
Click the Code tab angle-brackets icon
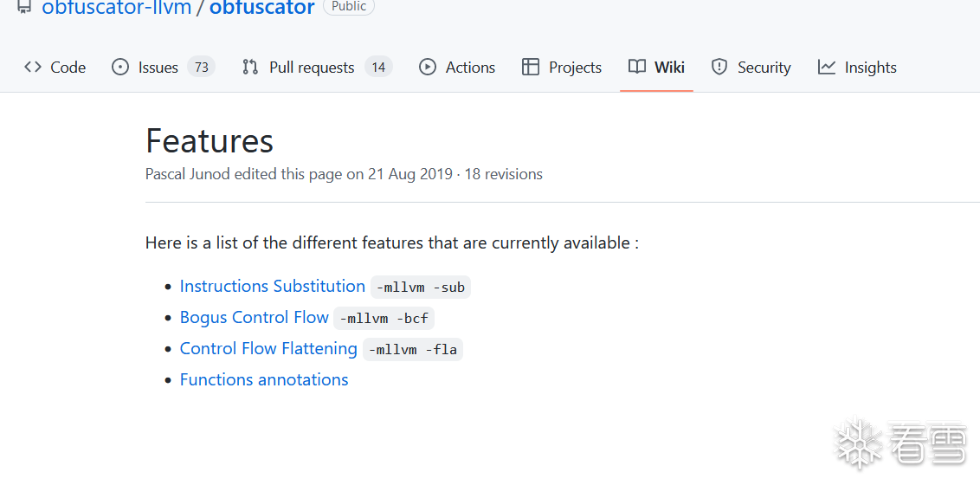(33, 68)
